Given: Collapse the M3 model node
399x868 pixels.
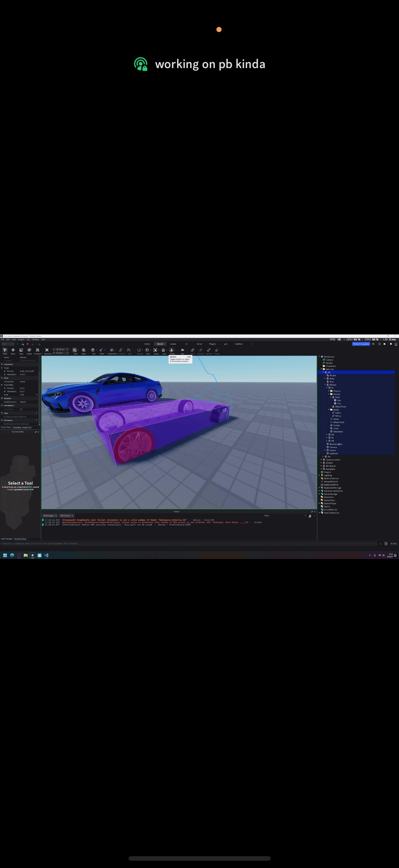Looking at the screenshot, I should pos(323,372).
